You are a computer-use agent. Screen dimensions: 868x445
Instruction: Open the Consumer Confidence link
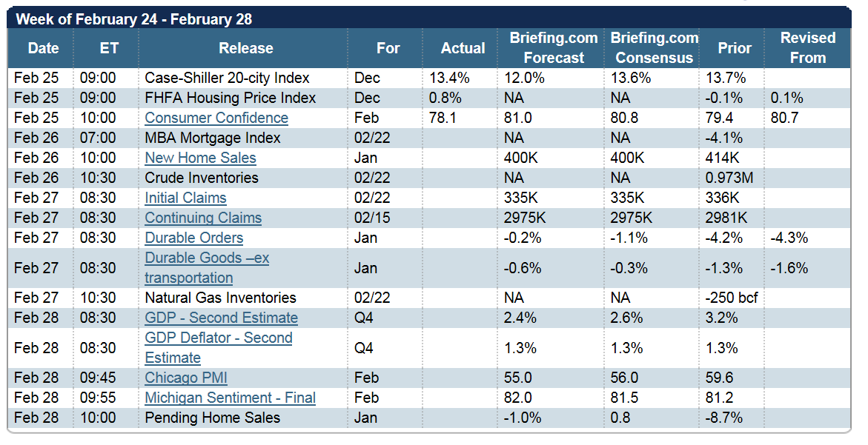coord(216,118)
